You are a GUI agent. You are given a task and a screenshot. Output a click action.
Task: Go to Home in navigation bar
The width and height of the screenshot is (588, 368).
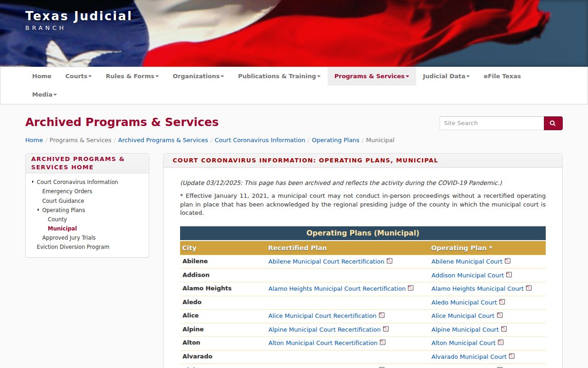[42, 76]
